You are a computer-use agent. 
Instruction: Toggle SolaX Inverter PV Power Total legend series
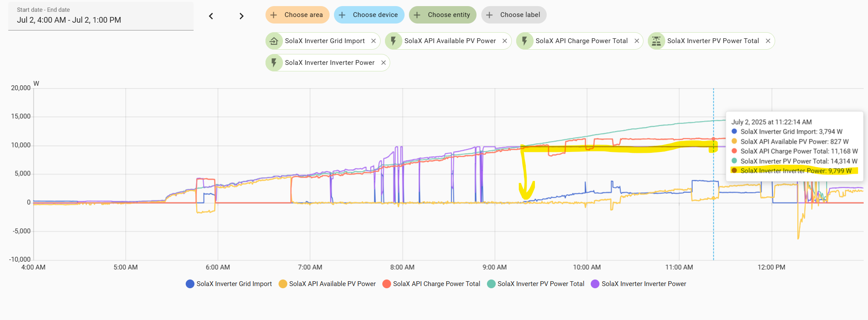pos(536,284)
